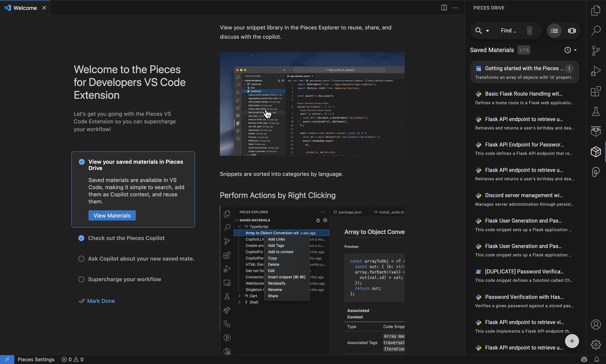Expand 'Check out the Pieces Copilot' step
This screenshot has width=606, height=364.
(x=126, y=238)
